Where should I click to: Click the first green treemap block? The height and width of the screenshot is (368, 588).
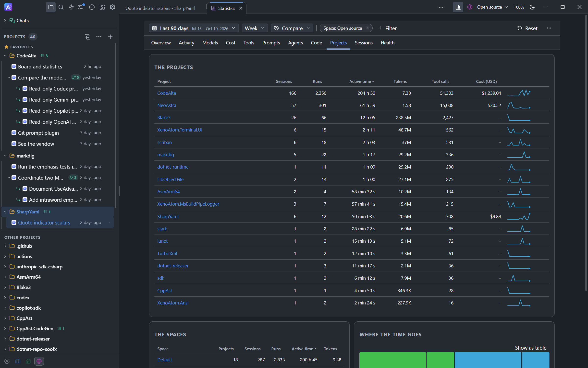(392, 360)
